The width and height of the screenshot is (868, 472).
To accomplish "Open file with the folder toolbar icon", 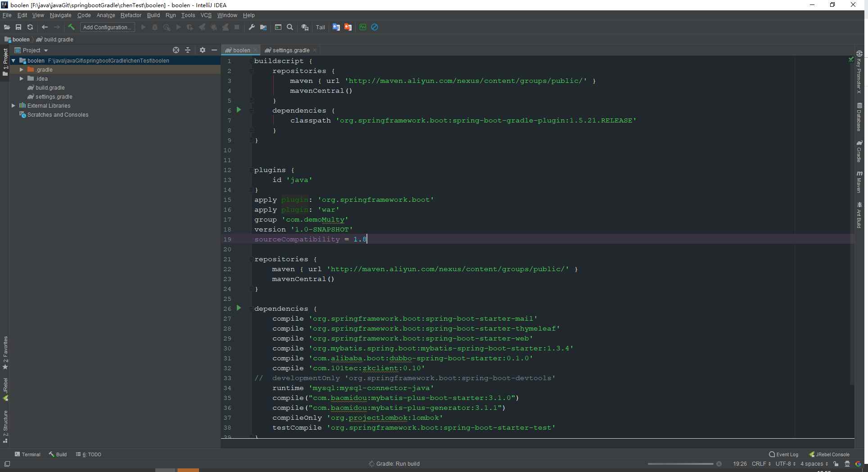I will [x=7, y=27].
